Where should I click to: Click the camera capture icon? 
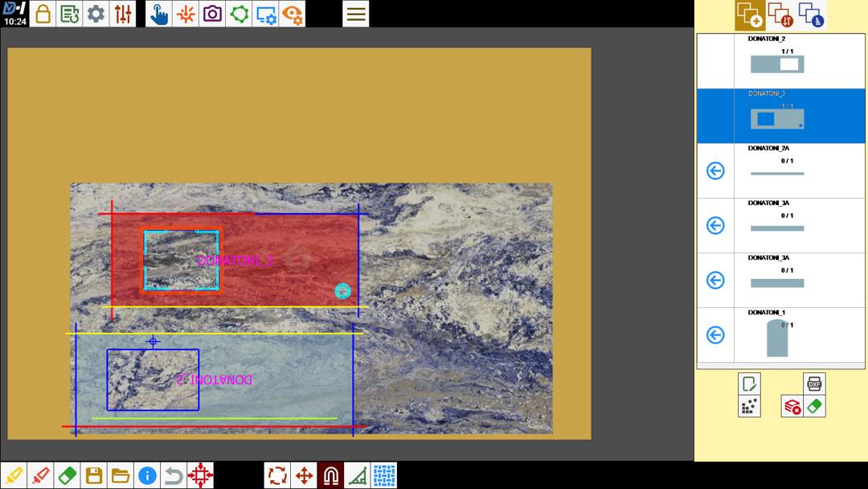(x=212, y=14)
